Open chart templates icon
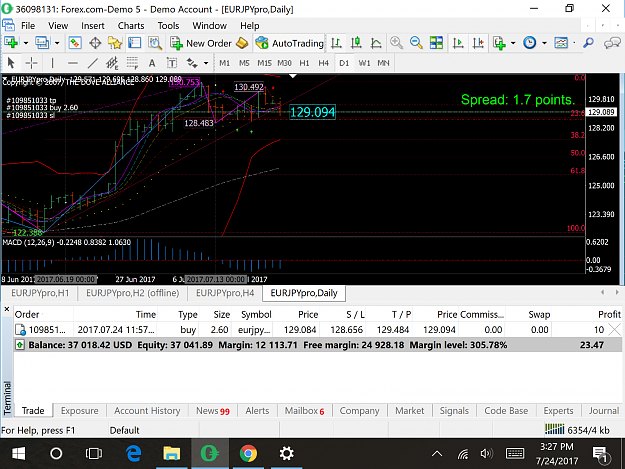Image resolution: width=625 pixels, height=469 pixels. pyautogui.click(x=561, y=43)
